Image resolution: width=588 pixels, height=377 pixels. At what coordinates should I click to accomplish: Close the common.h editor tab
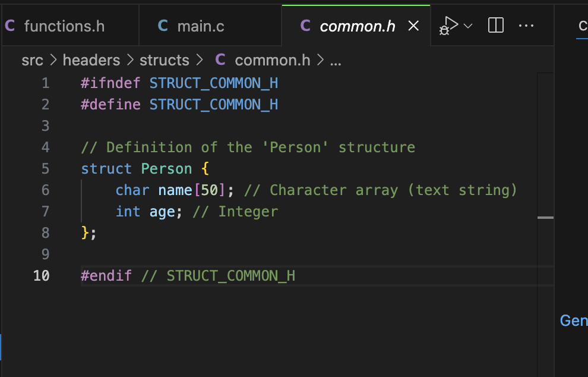[x=414, y=26]
